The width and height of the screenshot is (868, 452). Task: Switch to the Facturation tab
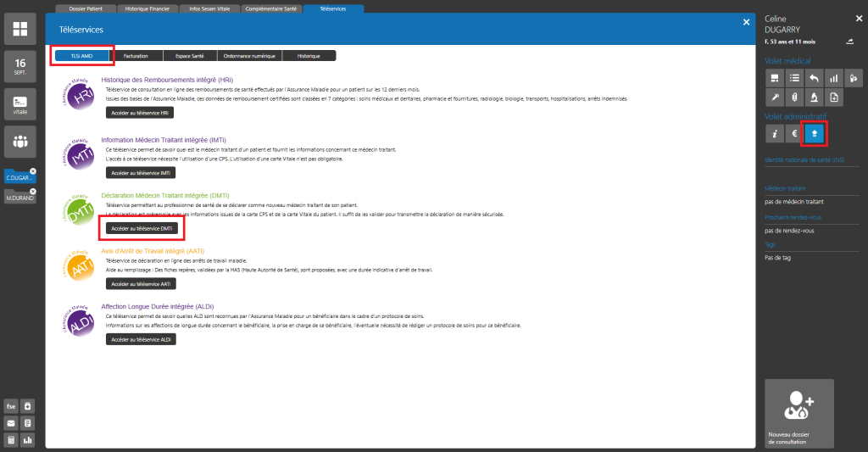(136, 56)
